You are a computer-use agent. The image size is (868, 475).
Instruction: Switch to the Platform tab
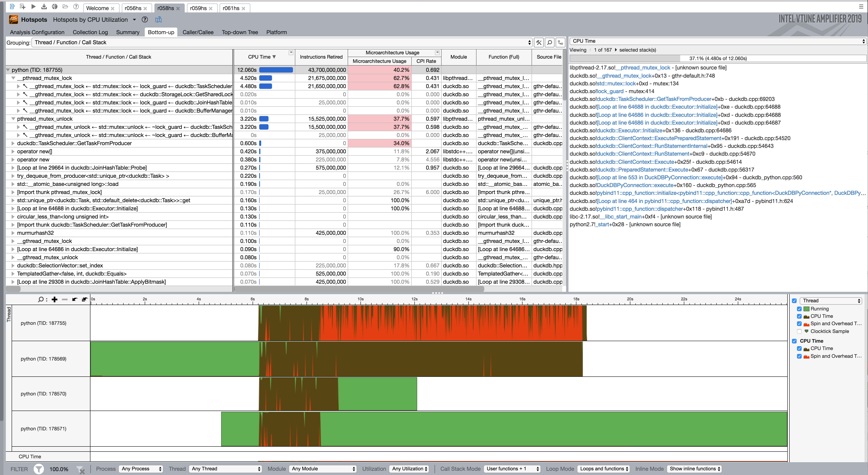(x=277, y=32)
